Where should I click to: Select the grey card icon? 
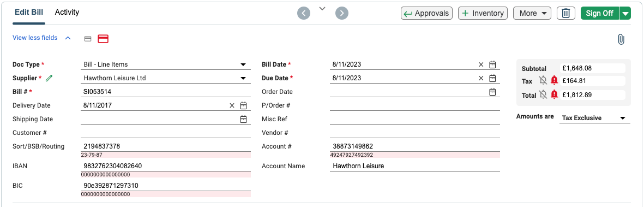(87, 39)
